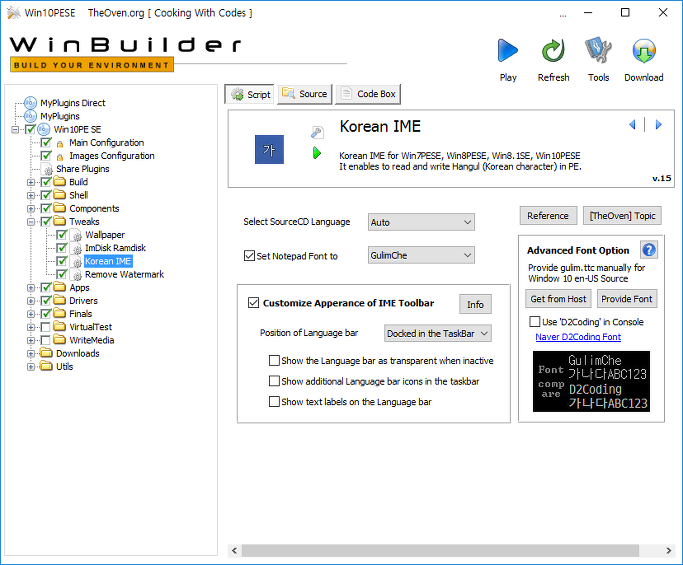This screenshot has width=683, height=565.
Task: Open the Naver D2Coding Font link
Action: (x=578, y=337)
